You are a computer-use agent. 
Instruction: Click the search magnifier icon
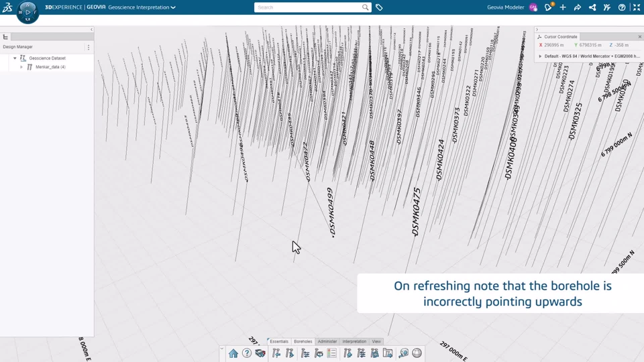[365, 7]
